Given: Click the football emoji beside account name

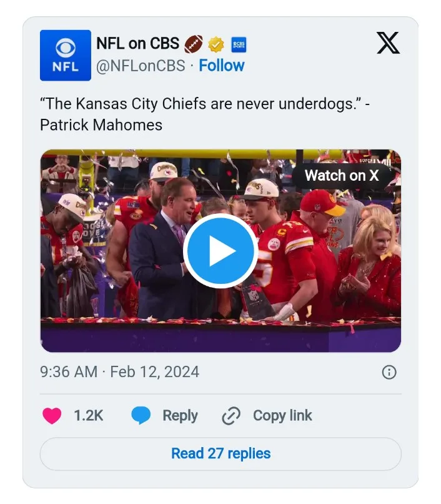Looking at the screenshot, I should tap(194, 44).
